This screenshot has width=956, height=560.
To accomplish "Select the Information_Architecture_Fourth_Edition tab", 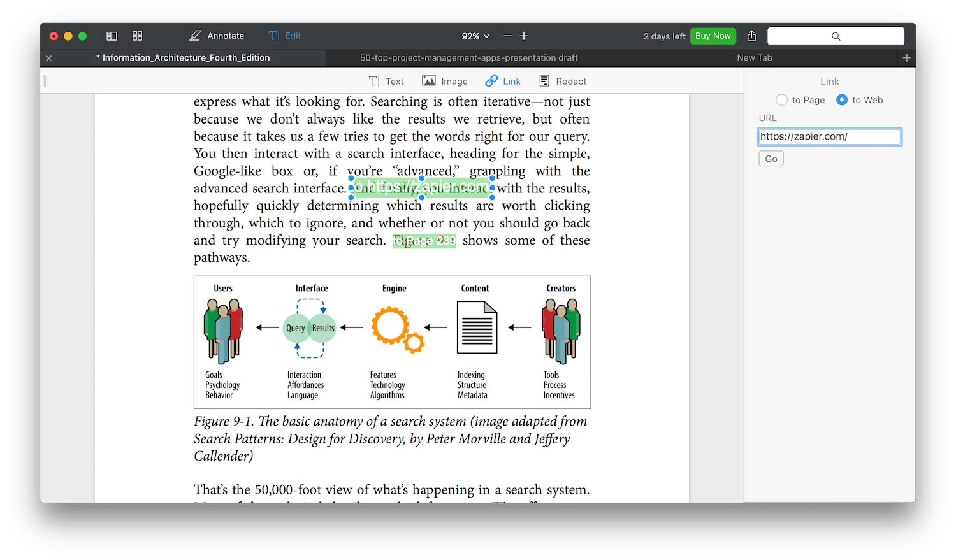I will point(183,58).
